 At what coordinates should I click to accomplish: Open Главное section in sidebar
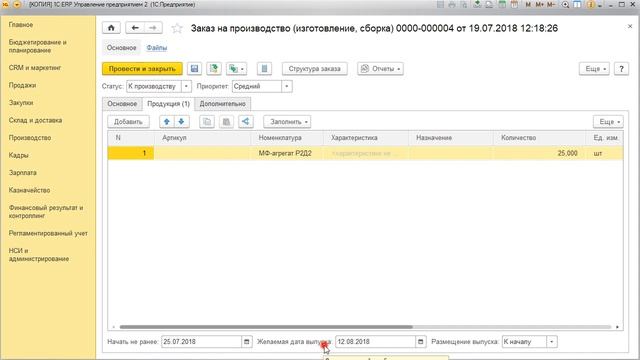point(21,24)
